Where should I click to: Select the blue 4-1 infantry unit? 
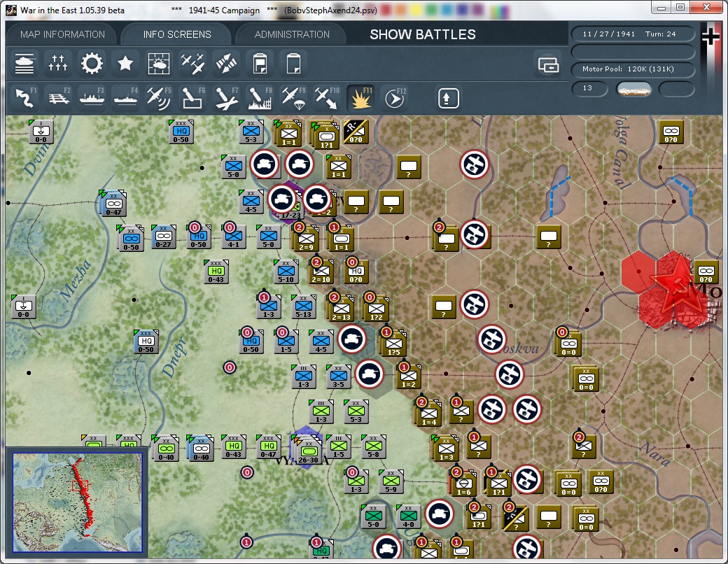click(x=234, y=237)
